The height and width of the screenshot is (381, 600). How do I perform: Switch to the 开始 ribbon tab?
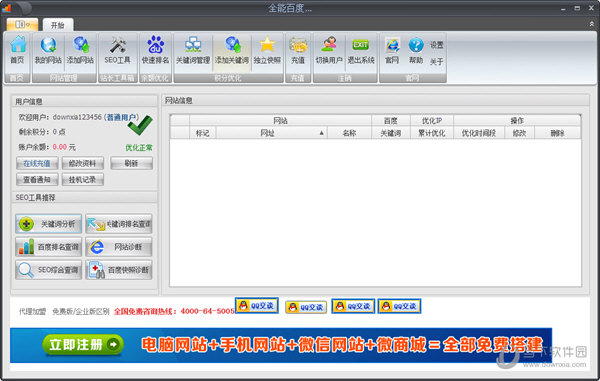click(58, 25)
